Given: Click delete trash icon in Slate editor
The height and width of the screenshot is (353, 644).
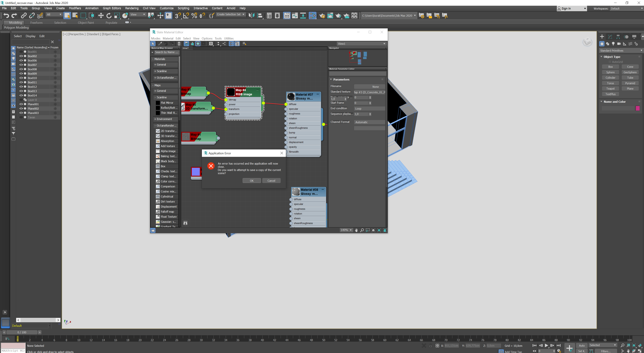Looking at the screenshot, I should (179, 44).
